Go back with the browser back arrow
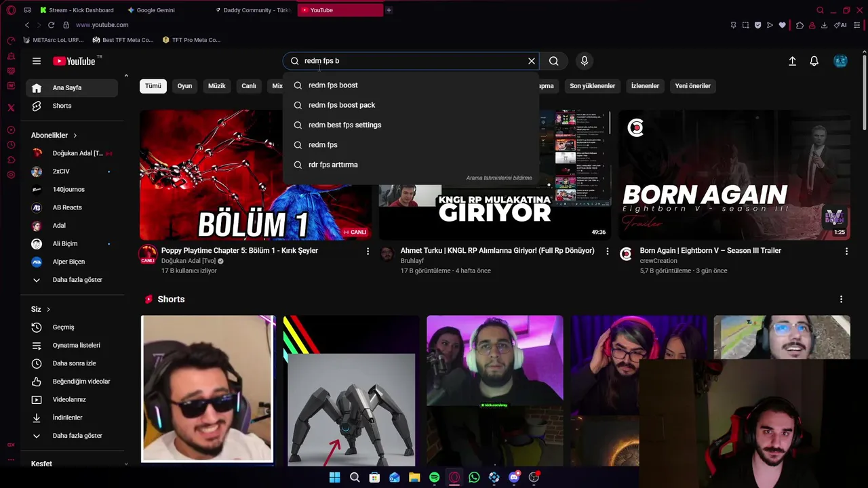Image resolution: width=868 pixels, height=488 pixels. pyautogui.click(x=27, y=25)
